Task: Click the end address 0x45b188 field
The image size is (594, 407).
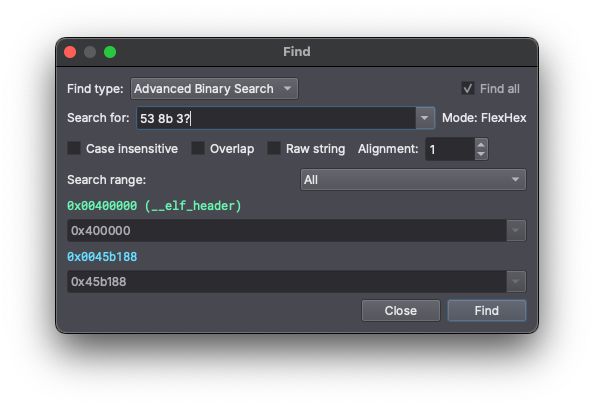Action: [287, 282]
